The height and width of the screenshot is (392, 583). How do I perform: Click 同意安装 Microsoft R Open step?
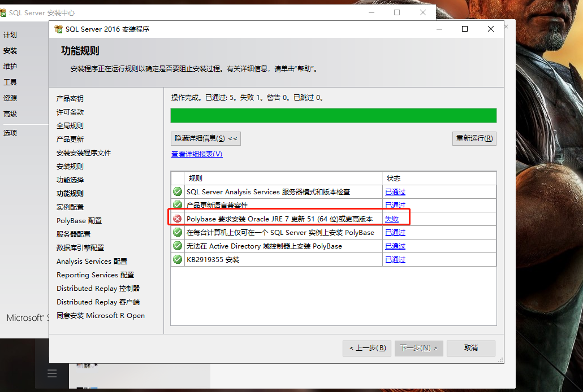(x=101, y=315)
